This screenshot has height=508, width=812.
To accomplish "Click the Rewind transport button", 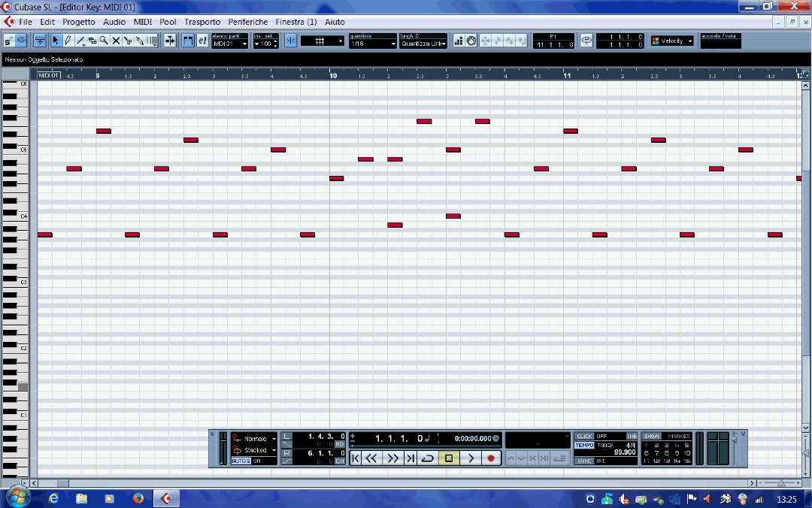I will (371, 458).
